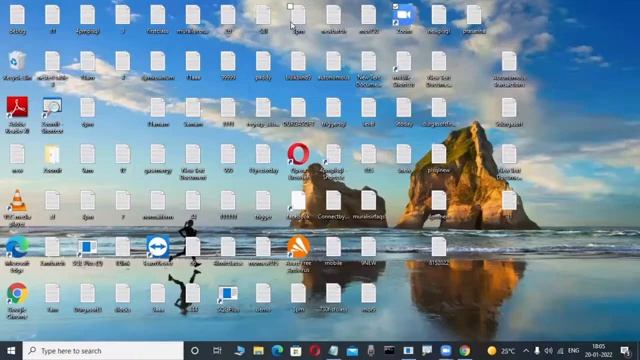Select the yellow zipped folder icon
The height and width of the screenshot is (360, 640).
(x=52, y=154)
